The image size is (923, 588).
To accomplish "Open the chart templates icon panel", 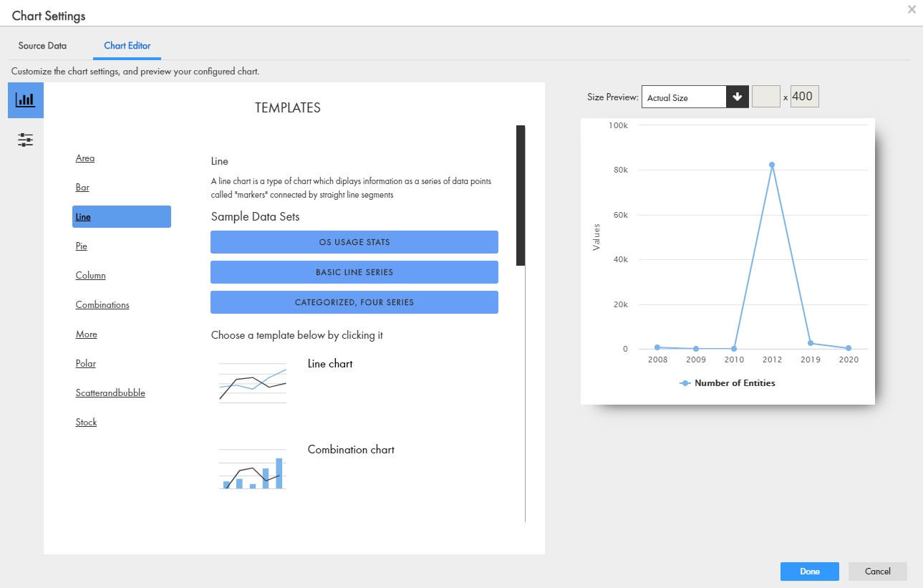I will pos(26,100).
